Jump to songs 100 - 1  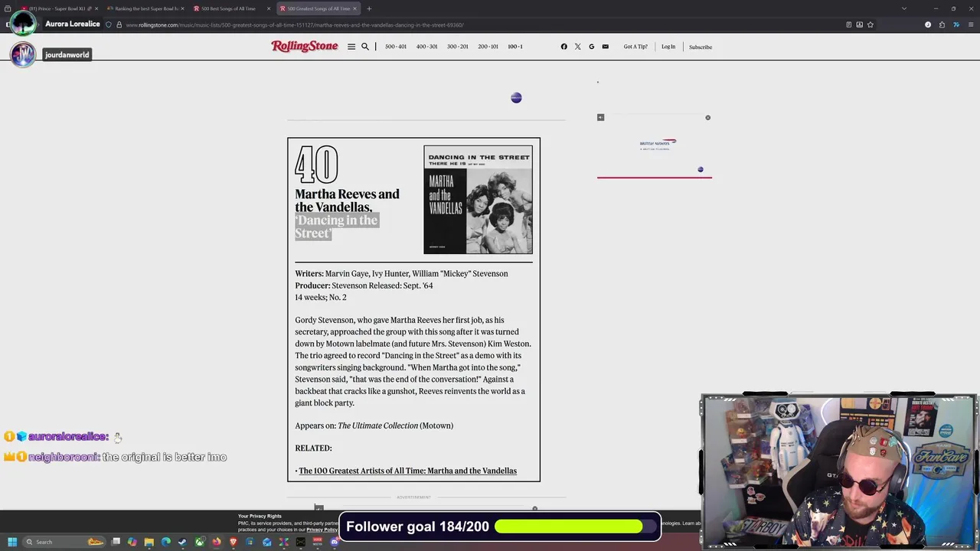click(515, 47)
